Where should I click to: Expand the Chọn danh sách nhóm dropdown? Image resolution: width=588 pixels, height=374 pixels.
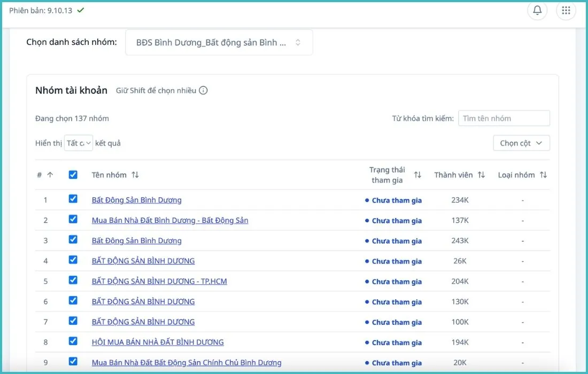219,42
